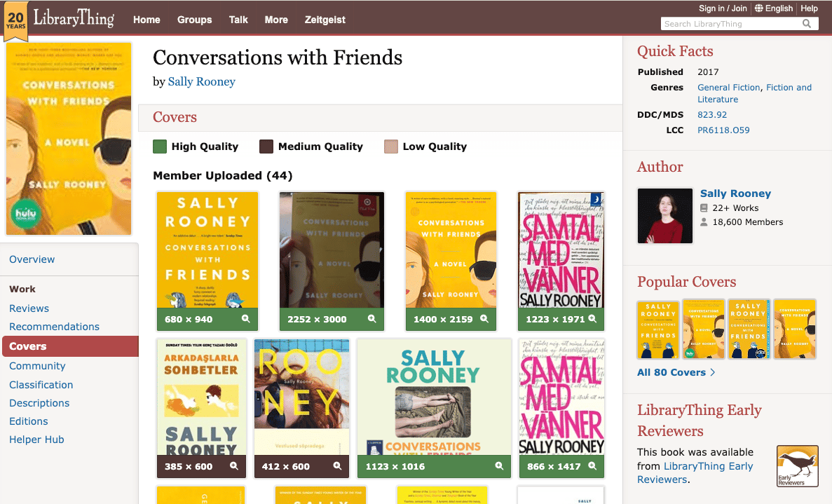Click the search magnifier icon in header

(x=807, y=23)
